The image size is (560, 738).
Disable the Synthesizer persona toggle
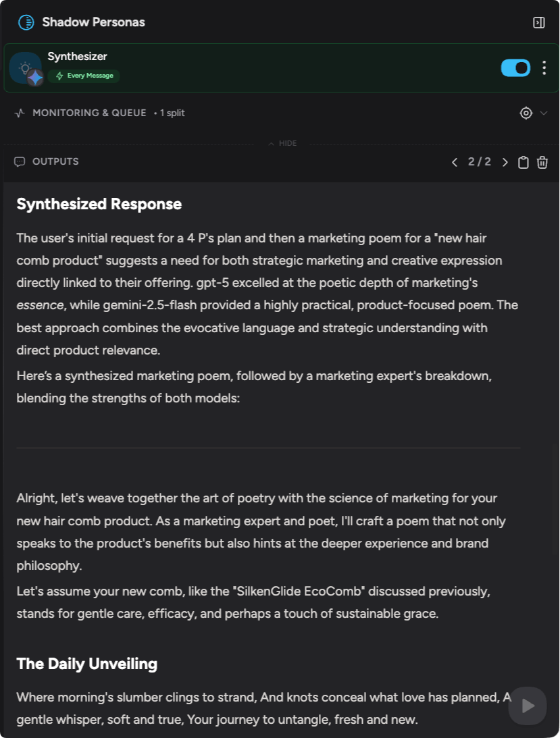515,68
